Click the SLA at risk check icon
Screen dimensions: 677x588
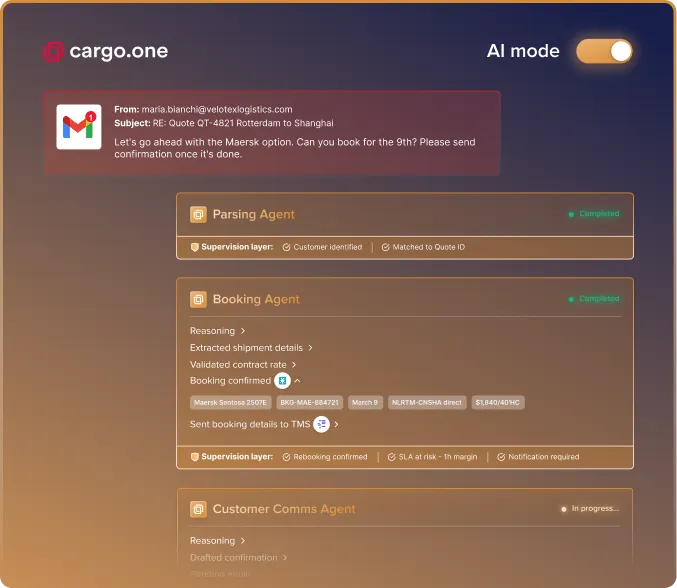coord(392,457)
